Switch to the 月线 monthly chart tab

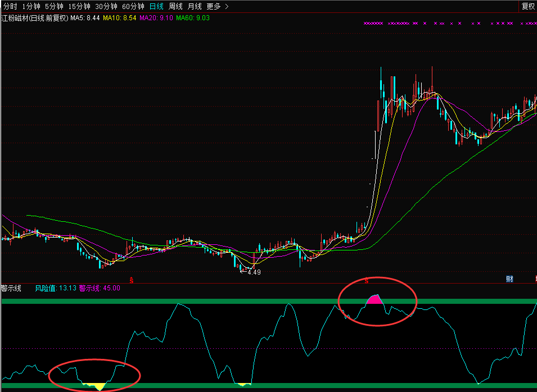click(x=195, y=6)
